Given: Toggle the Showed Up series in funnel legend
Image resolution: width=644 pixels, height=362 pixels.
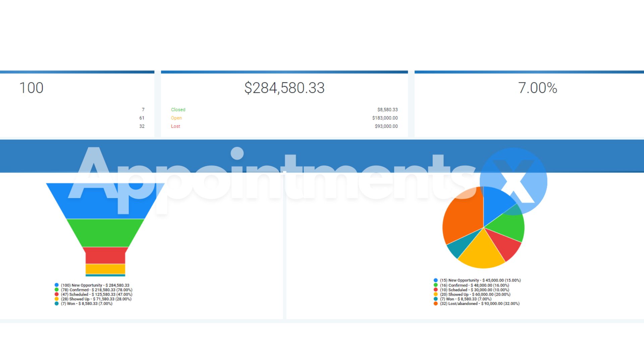Looking at the screenshot, I should (x=56, y=299).
